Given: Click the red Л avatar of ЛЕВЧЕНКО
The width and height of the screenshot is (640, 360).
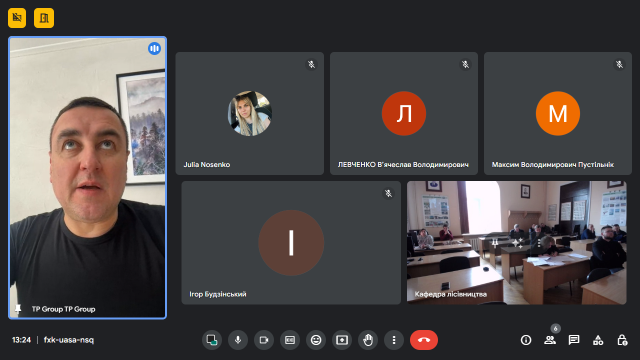Looking at the screenshot, I should [404, 113].
